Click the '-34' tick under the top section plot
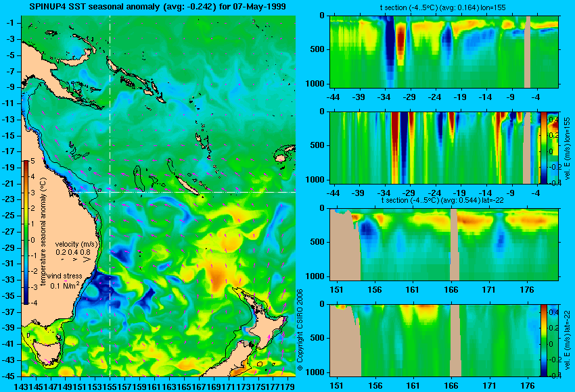The image size is (575, 392). pyautogui.click(x=384, y=97)
